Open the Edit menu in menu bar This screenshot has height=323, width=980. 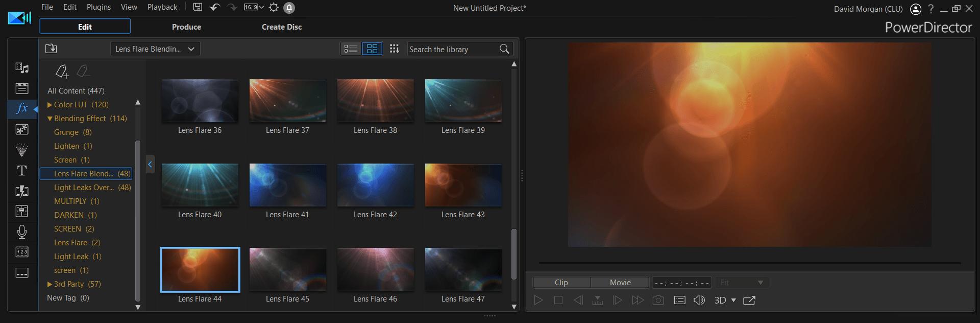pyautogui.click(x=70, y=7)
